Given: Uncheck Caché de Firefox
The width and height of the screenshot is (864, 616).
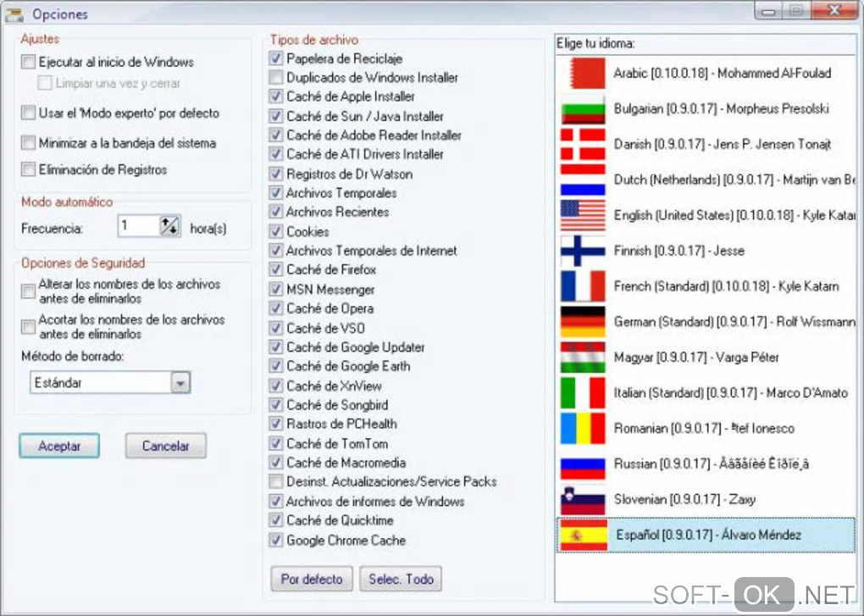Looking at the screenshot, I should [x=276, y=269].
